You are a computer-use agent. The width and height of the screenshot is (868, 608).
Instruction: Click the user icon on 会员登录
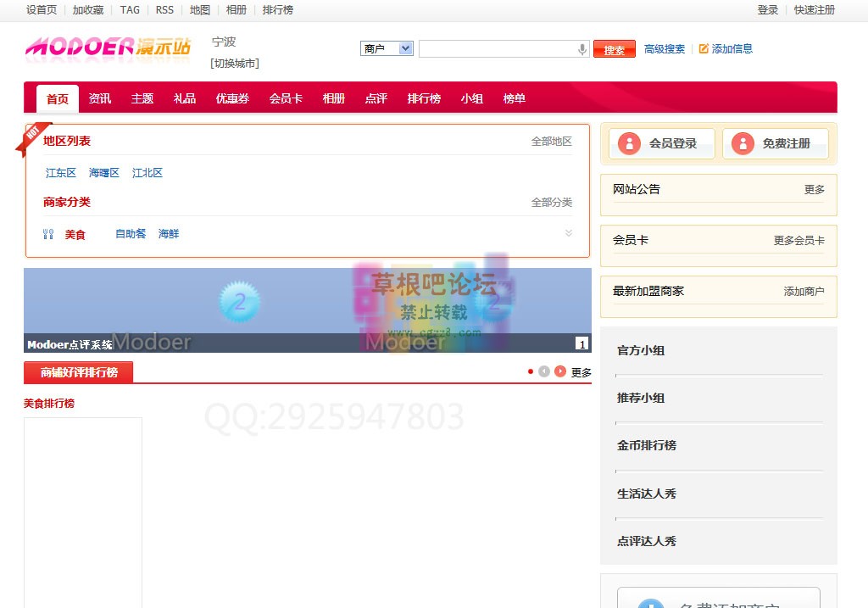tap(629, 143)
